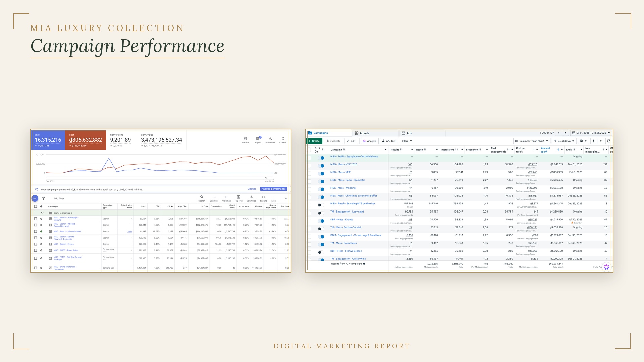Viewport: 644px width, 362px height.
Task: Click the Meta AI assistant sparkle icon
Action: coord(606,267)
